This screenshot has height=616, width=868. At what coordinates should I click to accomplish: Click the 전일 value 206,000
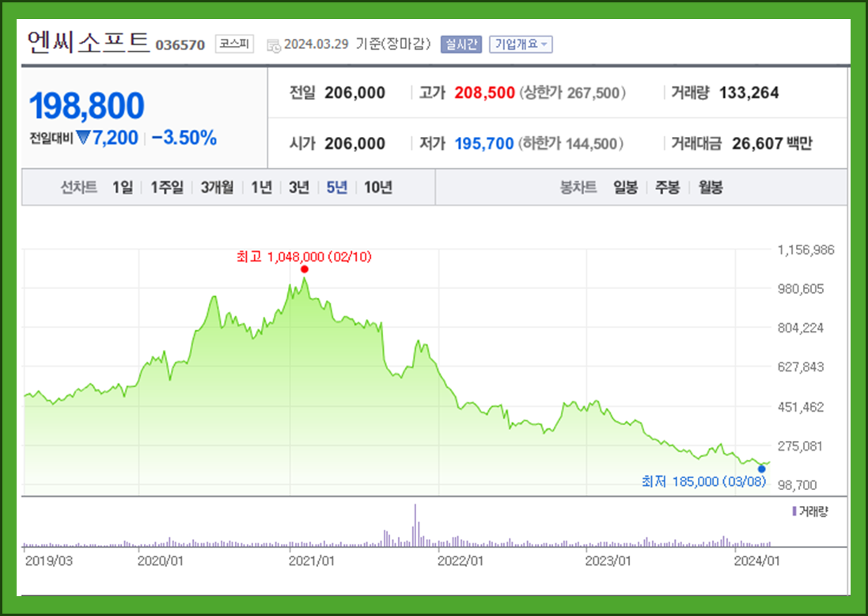pyautogui.click(x=354, y=93)
